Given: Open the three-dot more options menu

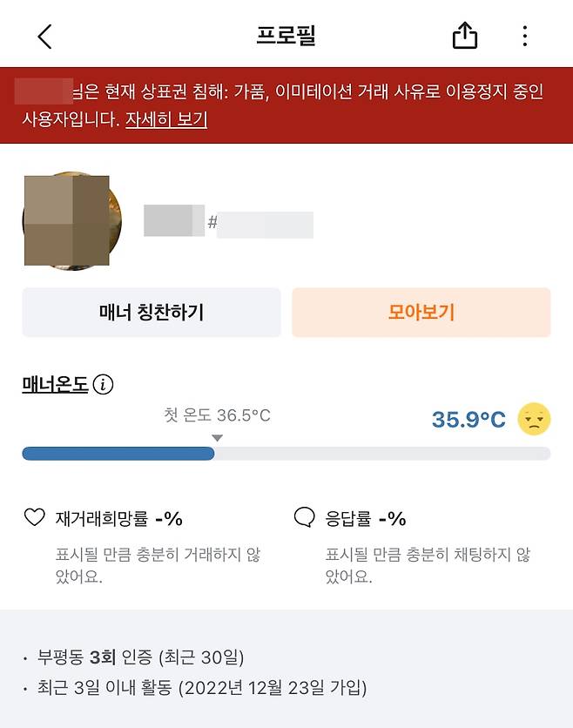Looking at the screenshot, I should [524, 35].
